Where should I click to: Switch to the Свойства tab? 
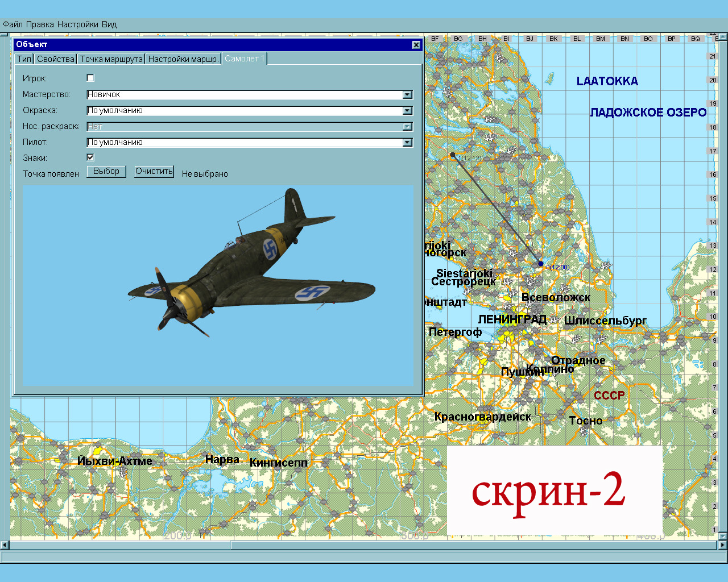pos(56,59)
